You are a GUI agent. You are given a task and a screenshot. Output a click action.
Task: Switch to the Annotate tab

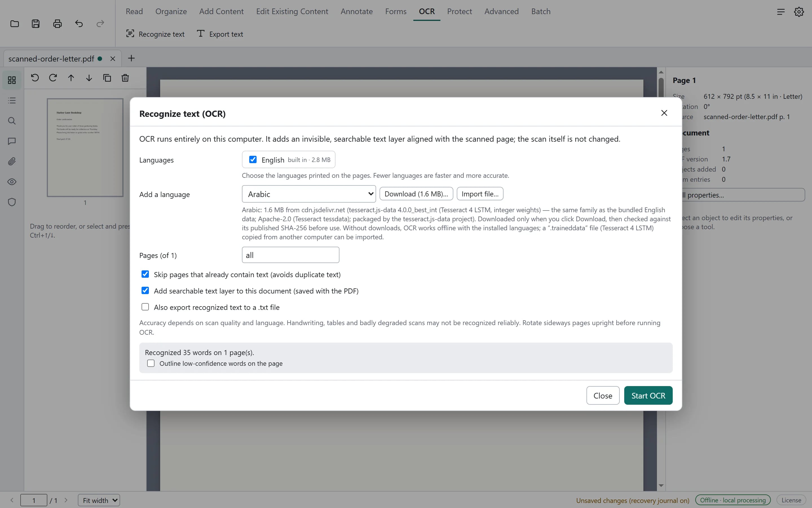pyautogui.click(x=356, y=11)
